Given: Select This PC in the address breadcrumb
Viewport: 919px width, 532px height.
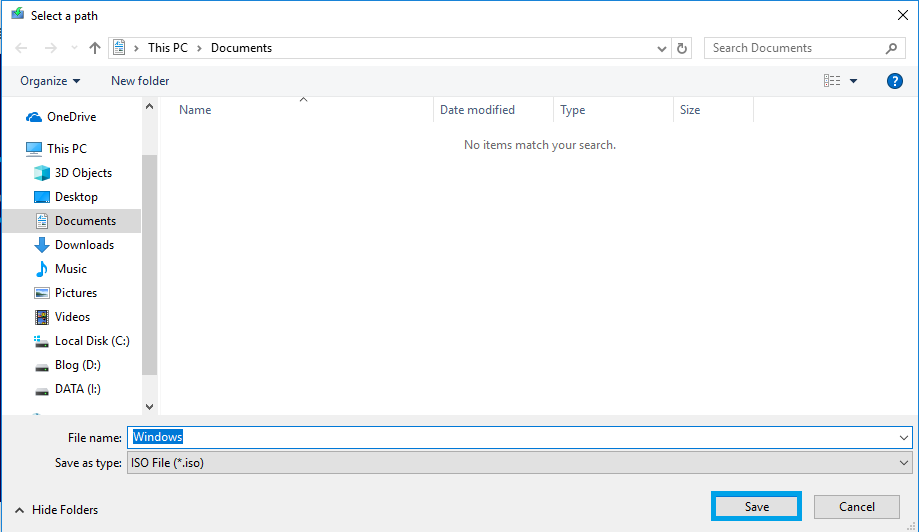Looking at the screenshot, I should point(168,48).
